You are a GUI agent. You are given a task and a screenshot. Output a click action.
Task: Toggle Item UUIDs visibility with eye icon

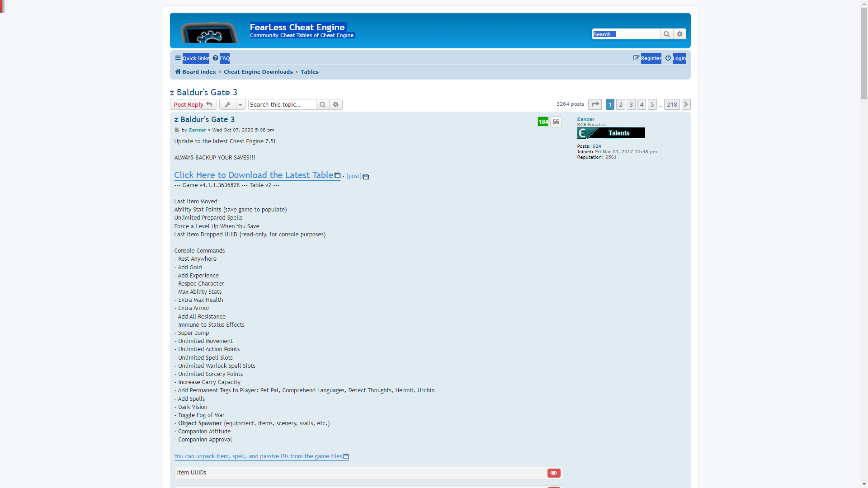pyautogui.click(x=554, y=473)
